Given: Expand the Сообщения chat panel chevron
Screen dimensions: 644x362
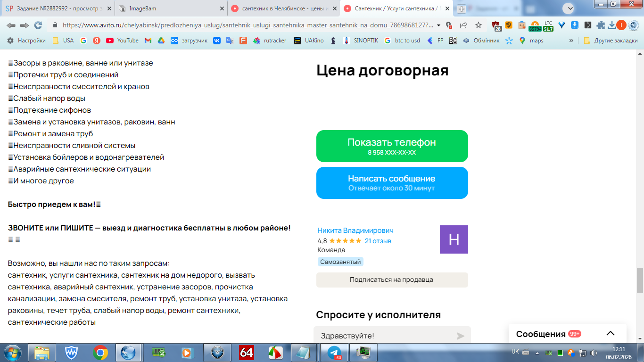Looking at the screenshot, I should point(611,334).
